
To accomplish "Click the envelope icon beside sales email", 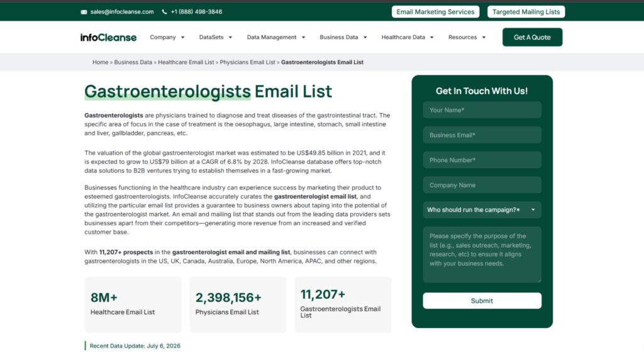I will pos(84,12).
